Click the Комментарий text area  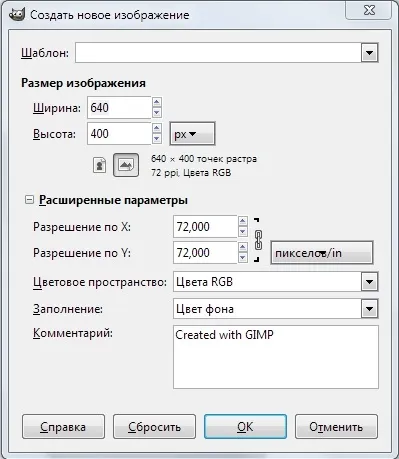click(276, 357)
